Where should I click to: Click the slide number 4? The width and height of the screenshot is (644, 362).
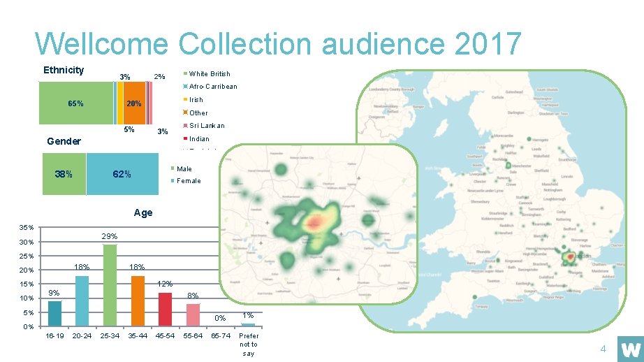coord(603,349)
